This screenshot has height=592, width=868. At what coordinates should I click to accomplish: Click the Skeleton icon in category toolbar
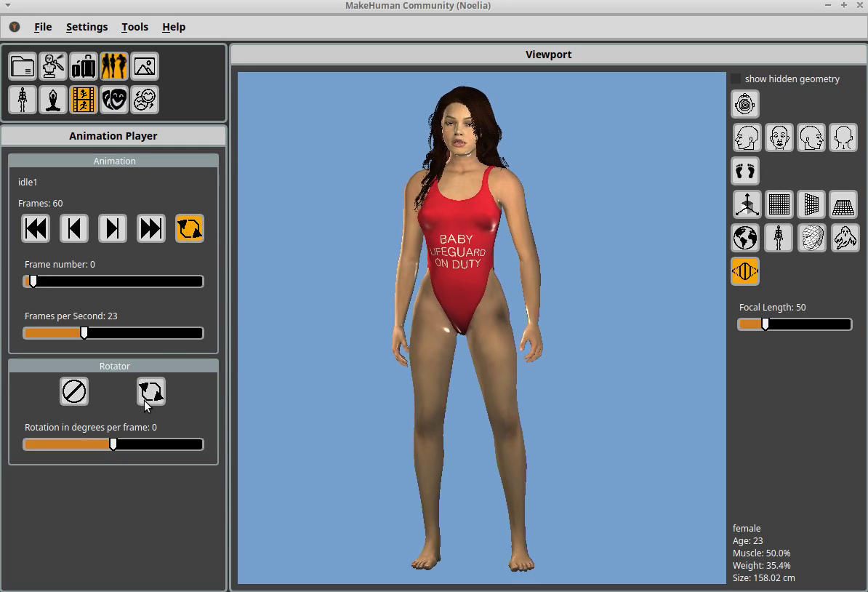point(23,100)
